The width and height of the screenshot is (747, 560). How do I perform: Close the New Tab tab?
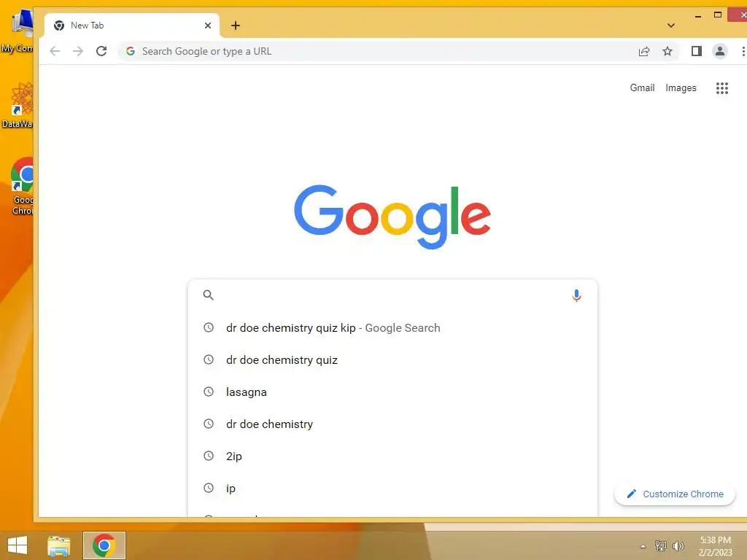(208, 26)
